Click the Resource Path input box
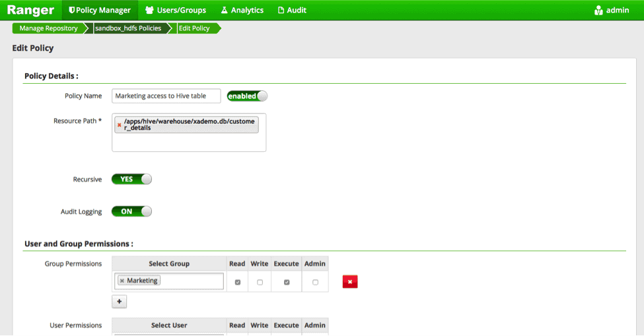This screenshot has height=336, width=644. click(188, 142)
